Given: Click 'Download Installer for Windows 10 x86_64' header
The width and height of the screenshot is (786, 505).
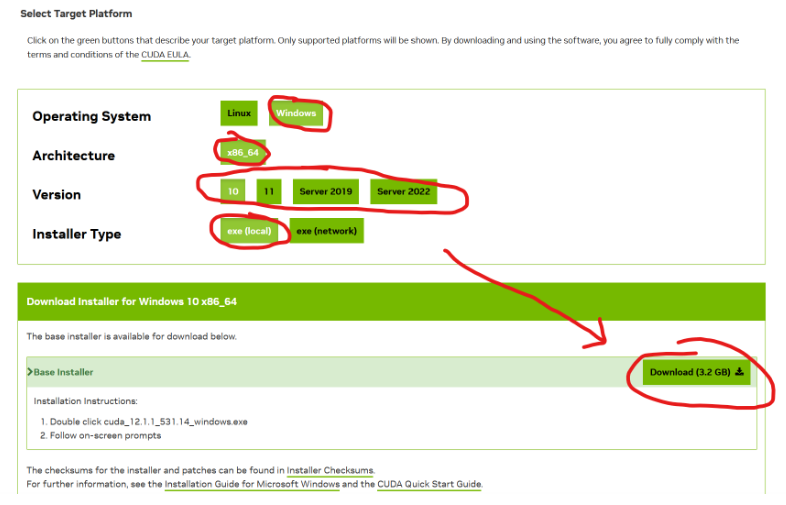Looking at the screenshot, I should tap(132, 301).
